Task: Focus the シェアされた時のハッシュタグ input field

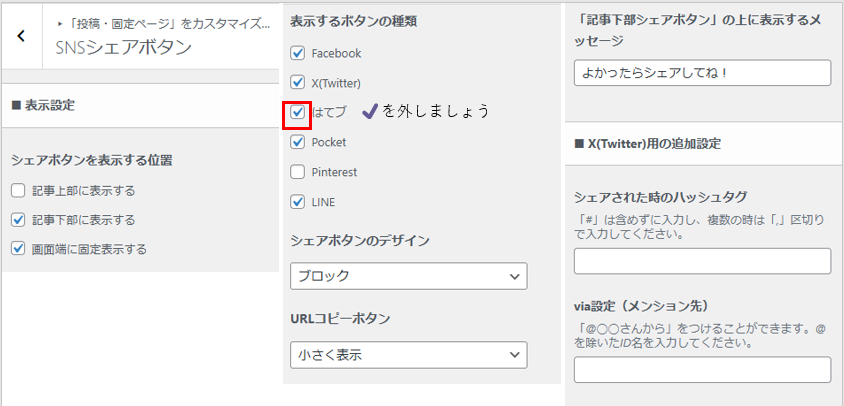Action: [x=702, y=261]
